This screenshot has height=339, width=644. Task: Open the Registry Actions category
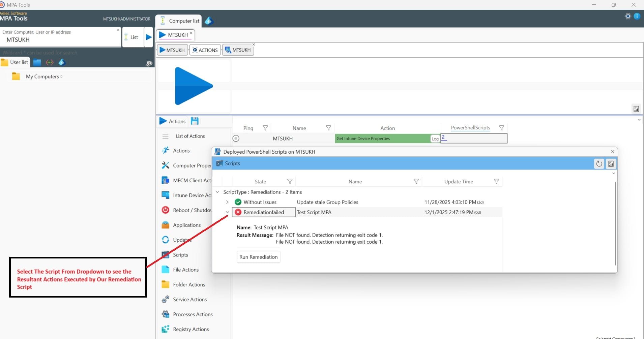point(185,329)
